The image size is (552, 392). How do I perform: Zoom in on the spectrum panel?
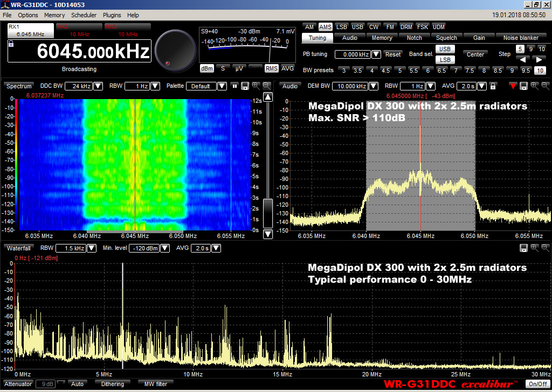[256, 86]
